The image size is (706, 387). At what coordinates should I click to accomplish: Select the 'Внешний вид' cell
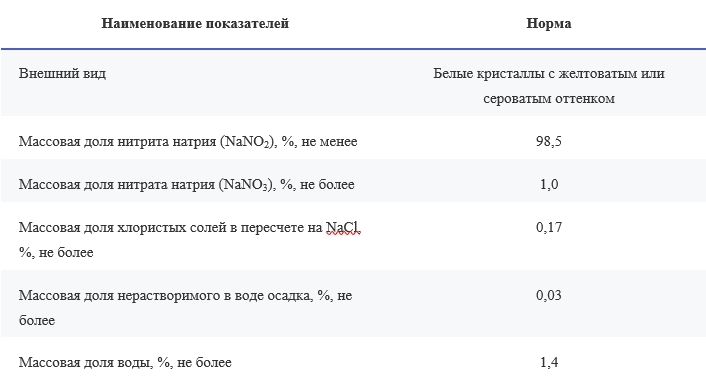(x=62, y=73)
